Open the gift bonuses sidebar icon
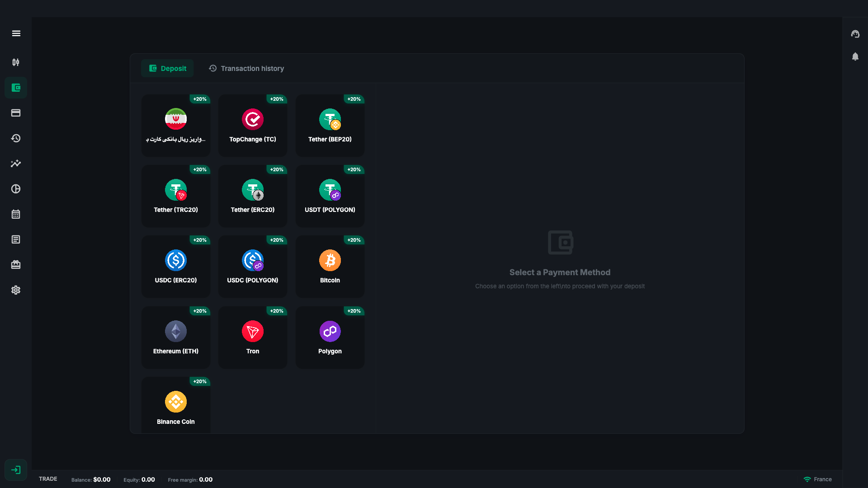 16,265
